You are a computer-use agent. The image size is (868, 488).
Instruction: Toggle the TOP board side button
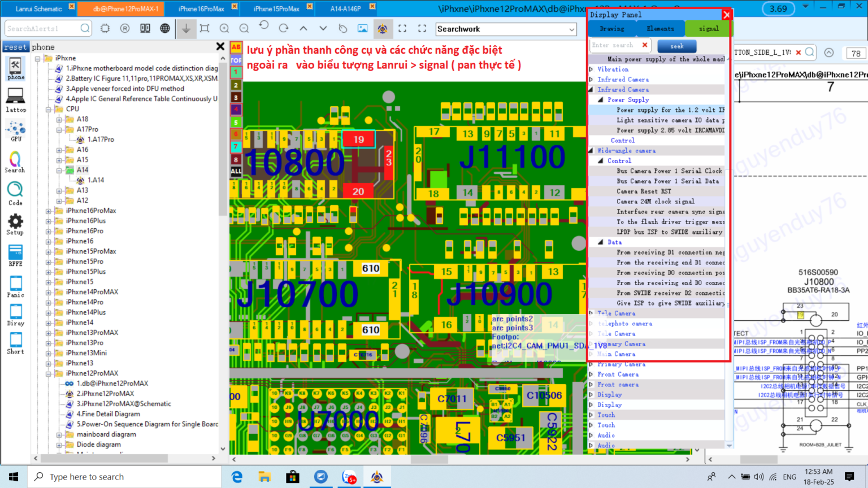point(236,60)
